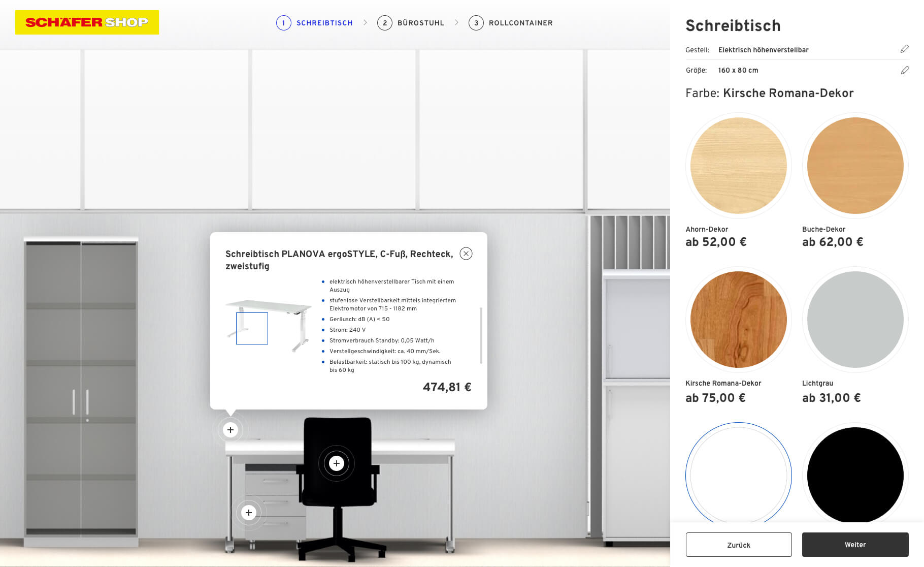Click the popup description scrollbar
Image resolution: width=924 pixels, height=567 pixels.
481,335
